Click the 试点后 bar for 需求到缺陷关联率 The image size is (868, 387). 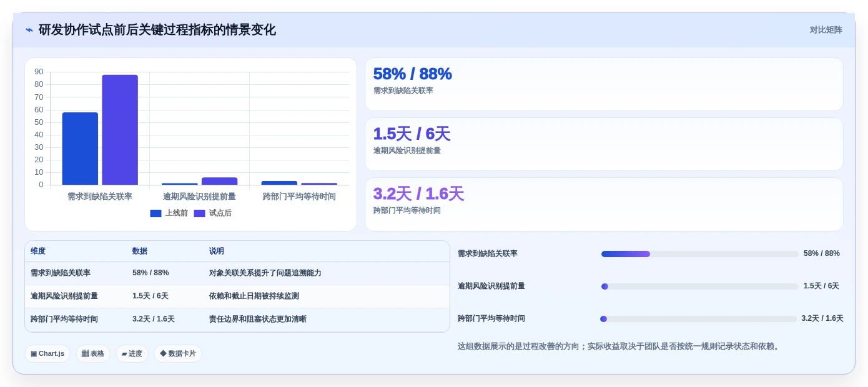(120, 130)
